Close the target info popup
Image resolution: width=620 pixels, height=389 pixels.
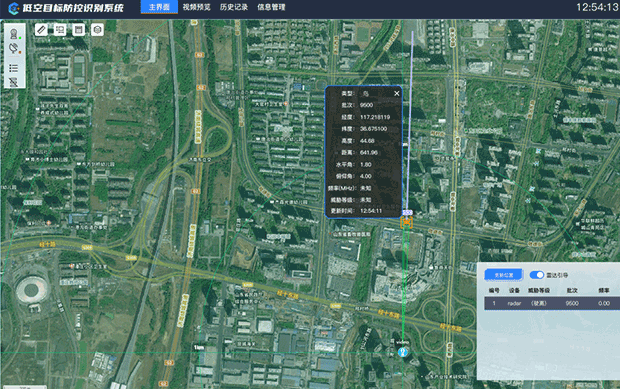(x=397, y=93)
